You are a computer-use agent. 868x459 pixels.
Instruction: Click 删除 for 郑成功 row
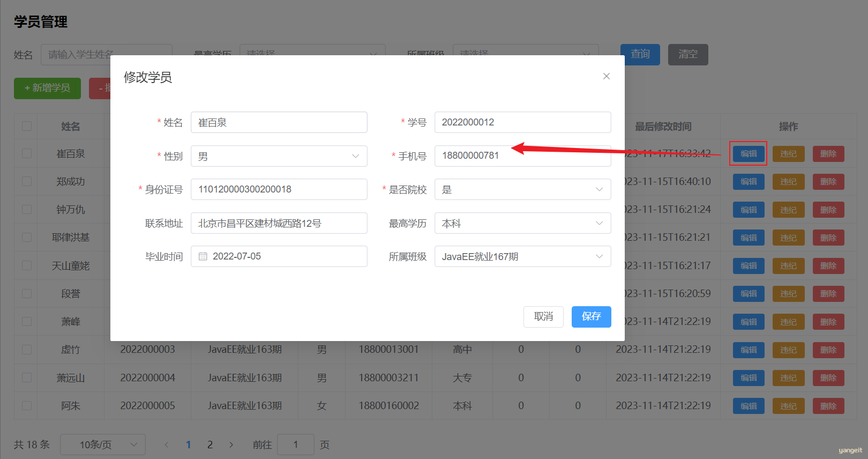click(x=828, y=182)
